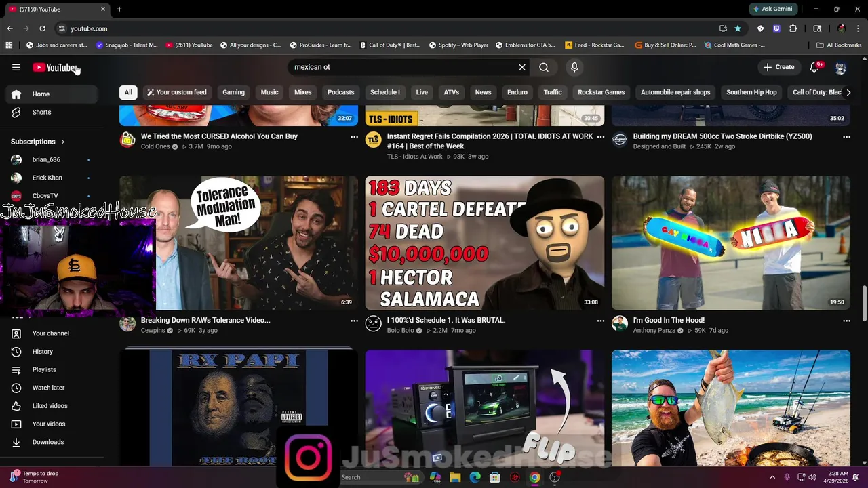
Task: Go back in Chrome
Action: point(9,28)
